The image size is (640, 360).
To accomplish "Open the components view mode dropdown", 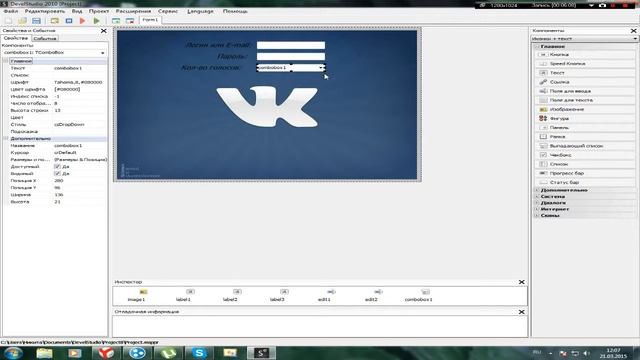I will pyautogui.click(x=584, y=39).
